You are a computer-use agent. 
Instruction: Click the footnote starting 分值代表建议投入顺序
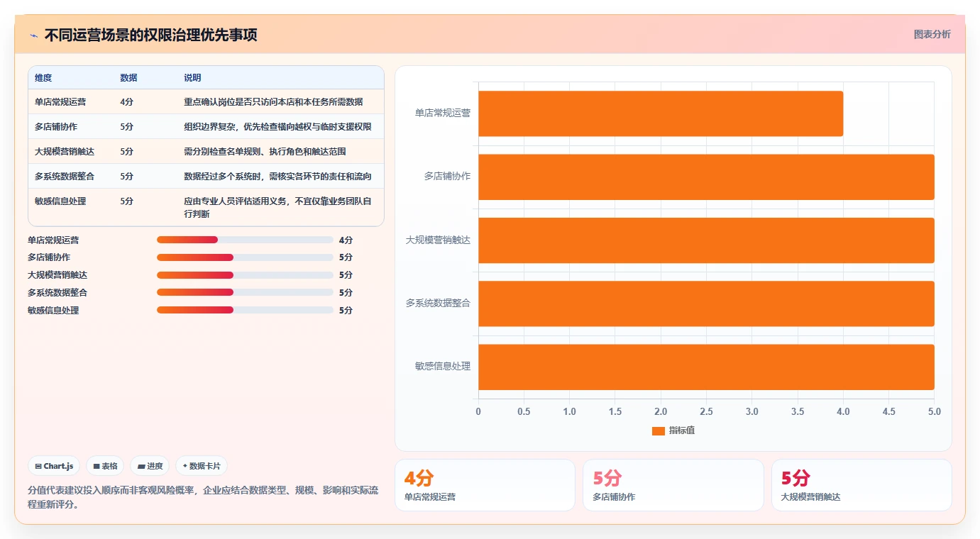point(203,498)
